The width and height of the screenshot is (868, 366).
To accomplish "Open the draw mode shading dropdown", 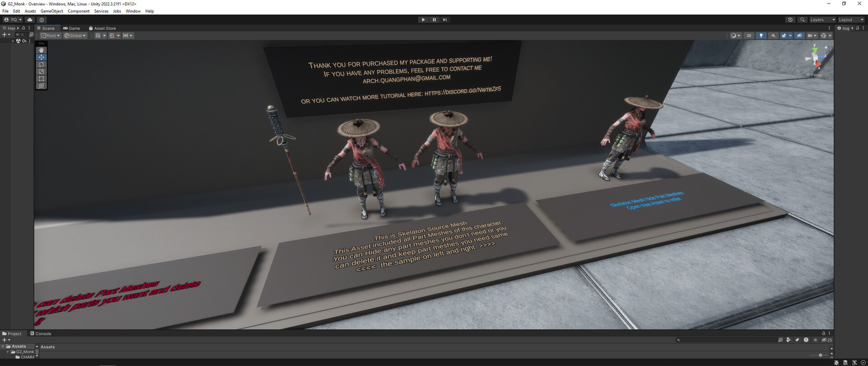I will pyautogui.click(x=736, y=36).
